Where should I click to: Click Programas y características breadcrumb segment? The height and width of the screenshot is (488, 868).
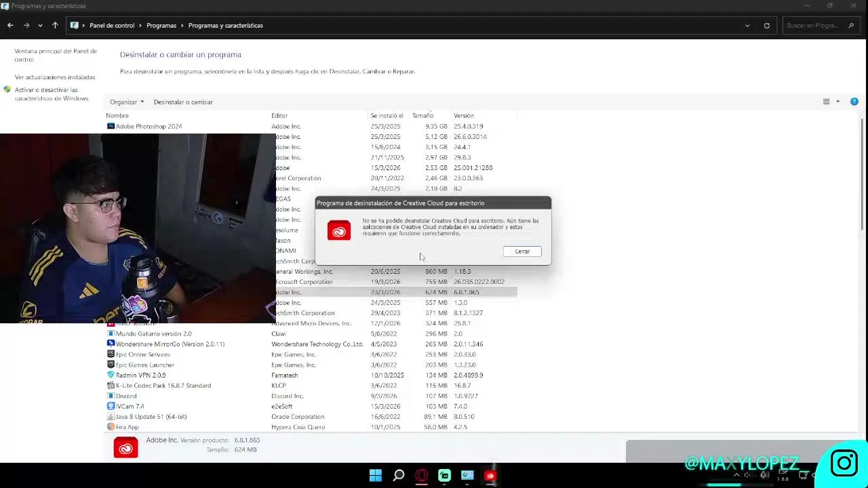226,26
